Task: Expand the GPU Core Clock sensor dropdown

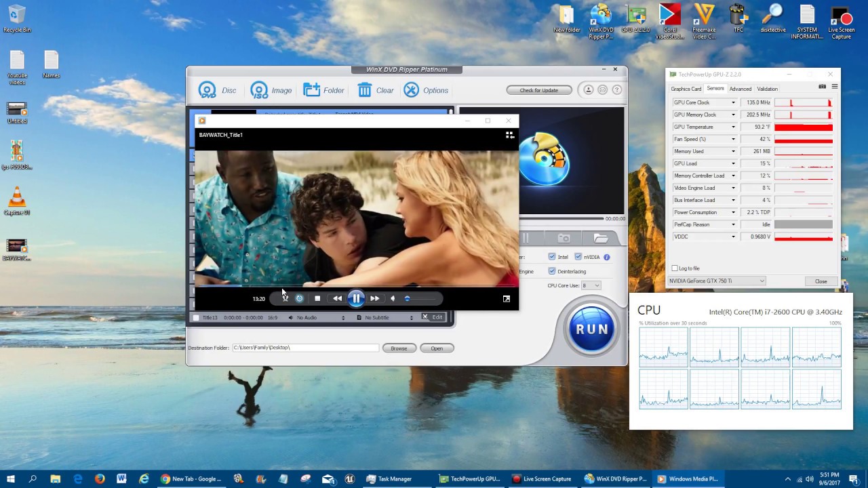Action: pyautogui.click(x=733, y=103)
